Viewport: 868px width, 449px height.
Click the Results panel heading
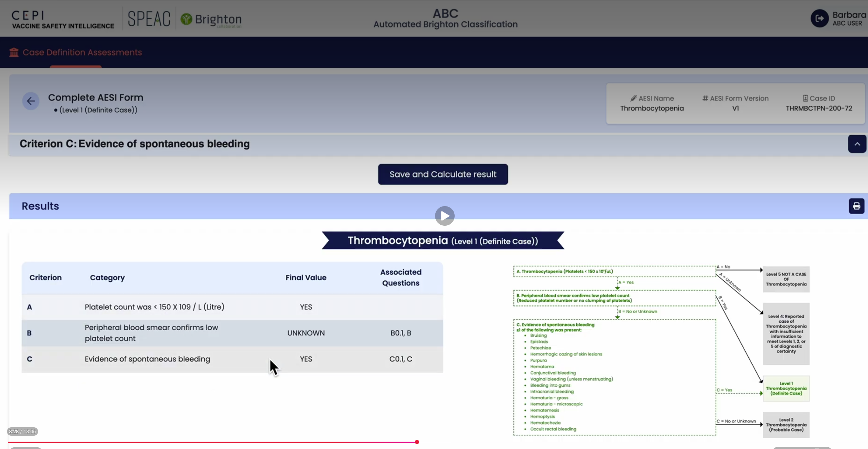coord(40,206)
